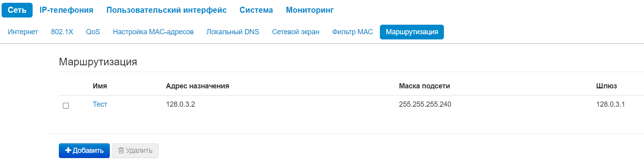Go to the Локальный DNS tab
The image size is (644, 168).
click(x=233, y=32)
